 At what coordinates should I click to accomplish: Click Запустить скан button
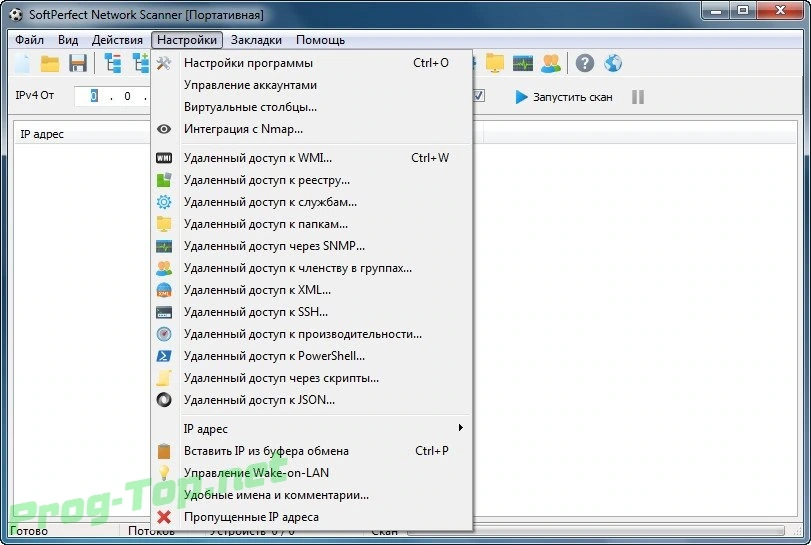(x=564, y=97)
